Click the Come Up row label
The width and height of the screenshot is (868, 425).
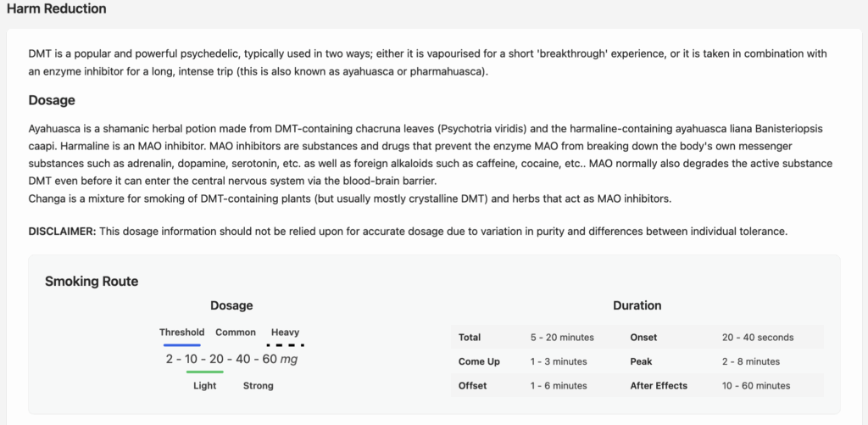click(x=479, y=361)
